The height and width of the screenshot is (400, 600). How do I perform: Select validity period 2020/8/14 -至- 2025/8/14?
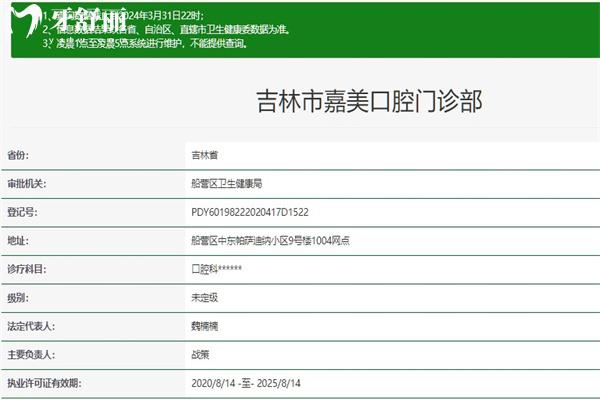[246, 383]
